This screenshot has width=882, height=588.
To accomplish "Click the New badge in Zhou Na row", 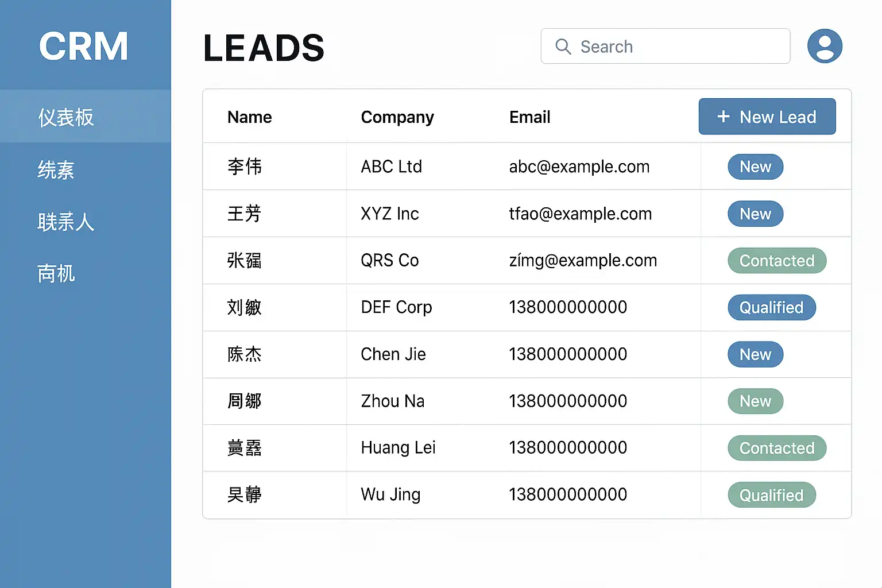I will (x=756, y=401).
